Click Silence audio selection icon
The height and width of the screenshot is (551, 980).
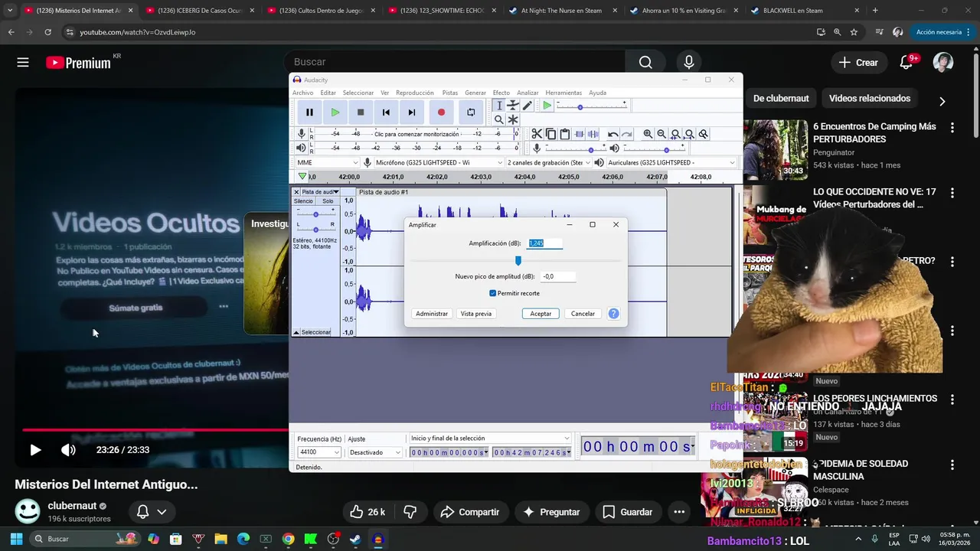click(593, 134)
